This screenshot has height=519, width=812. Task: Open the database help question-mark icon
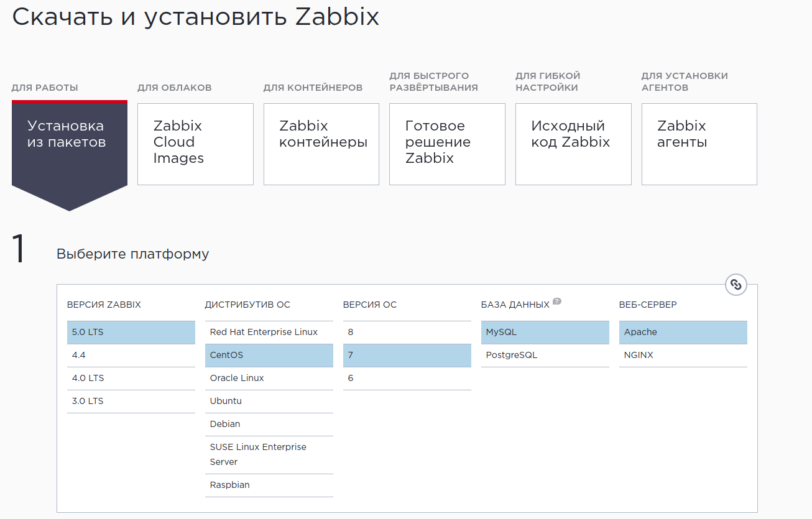557,301
